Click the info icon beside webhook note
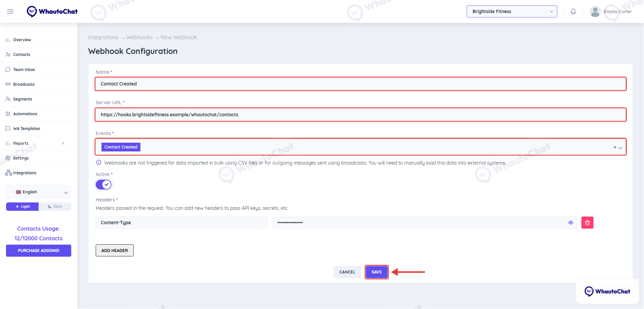This screenshot has height=309, width=644. [99, 163]
